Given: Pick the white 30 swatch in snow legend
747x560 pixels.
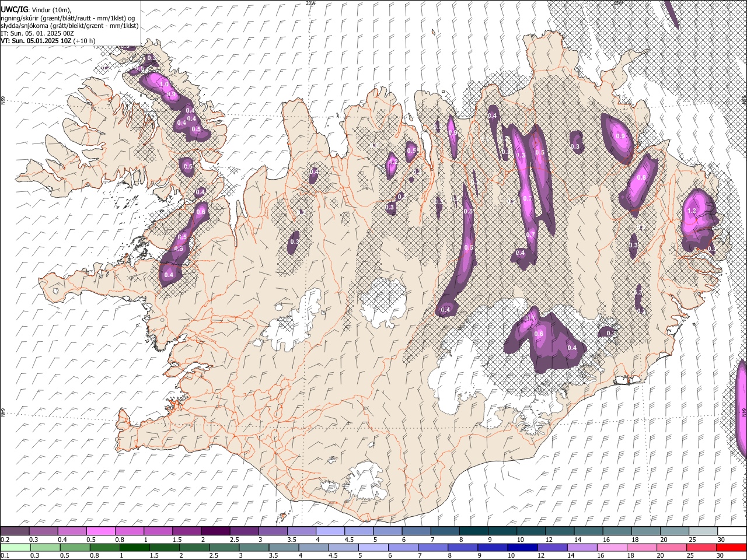Looking at the screenshot, I should [x=732, y=531].
